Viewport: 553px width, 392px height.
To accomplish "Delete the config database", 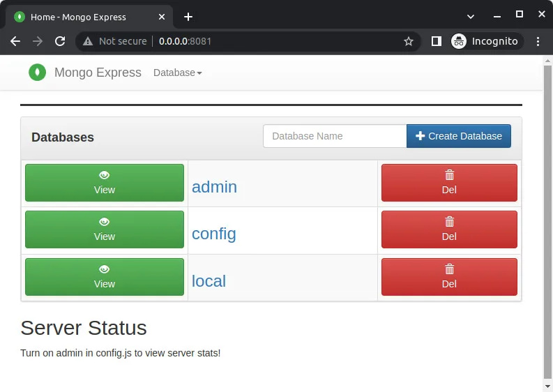I will (449, 229).
